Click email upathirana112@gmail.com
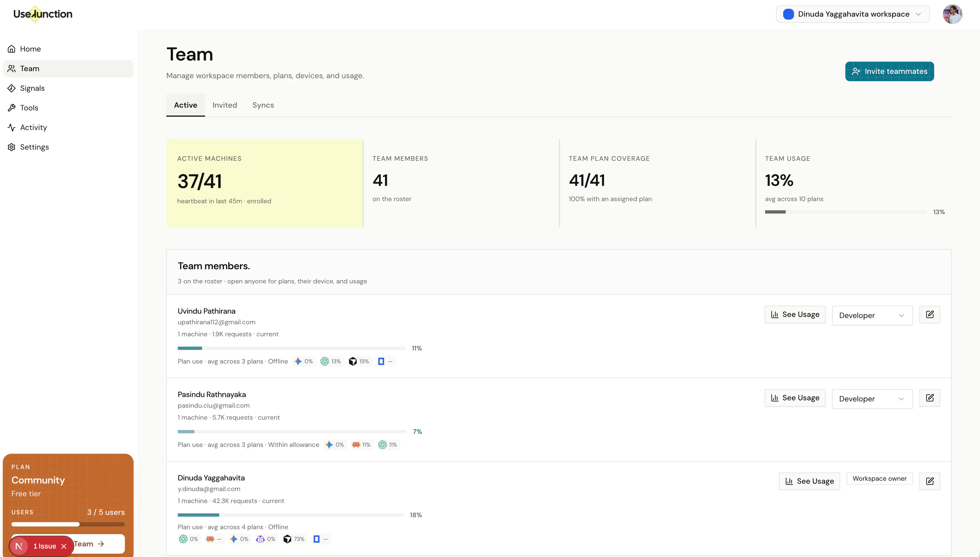The width and height of the screenshot is (980, 557). [x=216, y=322]
